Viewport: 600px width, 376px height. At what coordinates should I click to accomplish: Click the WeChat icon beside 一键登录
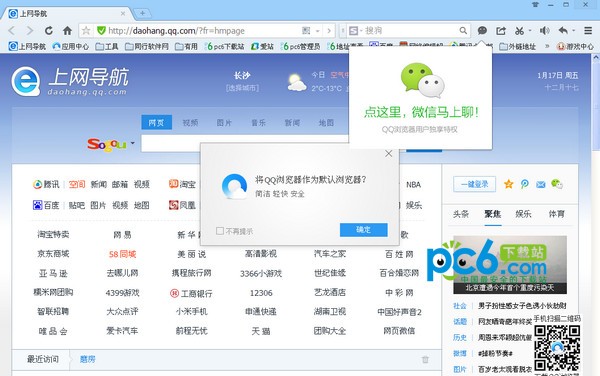557,184
